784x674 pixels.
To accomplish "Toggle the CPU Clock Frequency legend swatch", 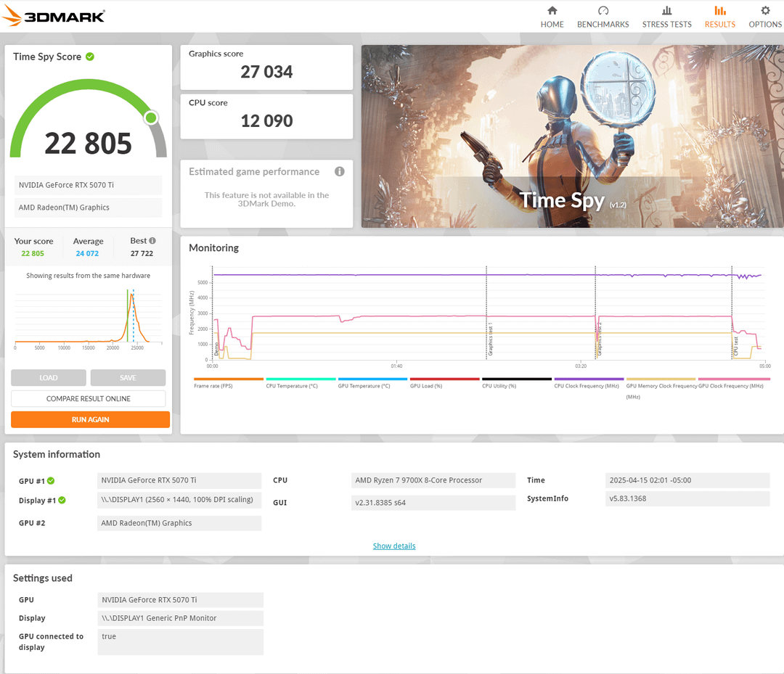I will (x=589, y=379).
